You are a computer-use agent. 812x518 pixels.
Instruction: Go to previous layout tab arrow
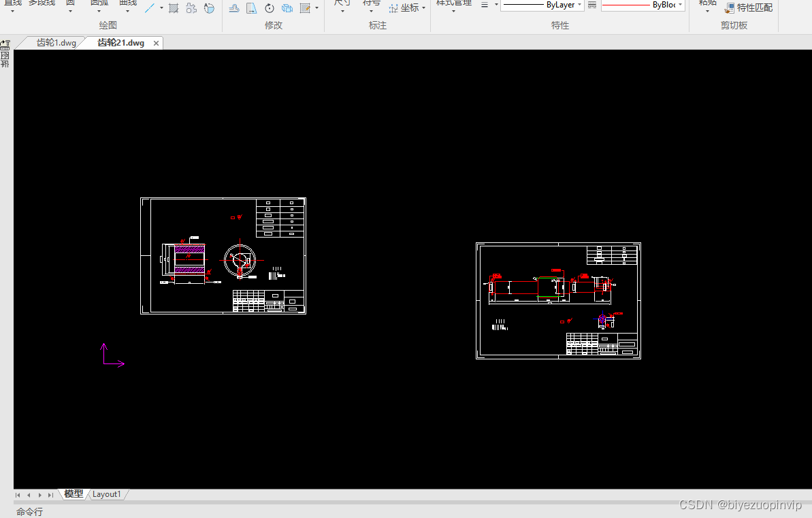click(x=29, y=496)
